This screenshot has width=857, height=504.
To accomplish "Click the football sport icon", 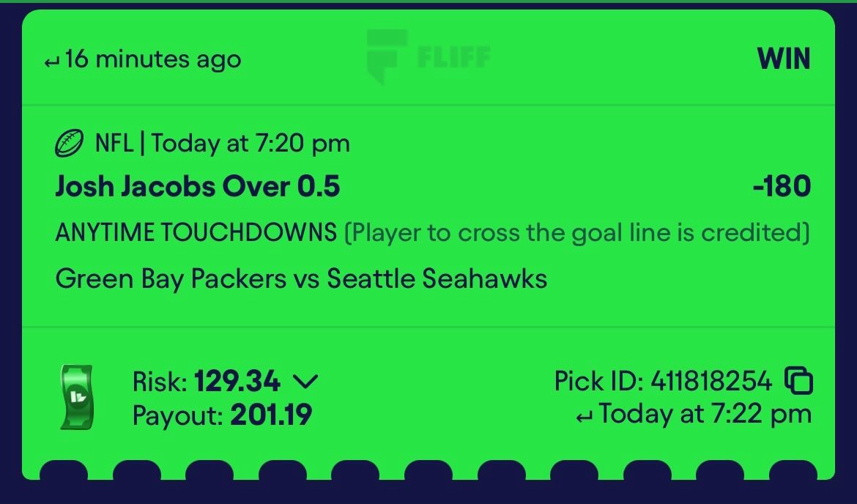I will pos(70,144).
